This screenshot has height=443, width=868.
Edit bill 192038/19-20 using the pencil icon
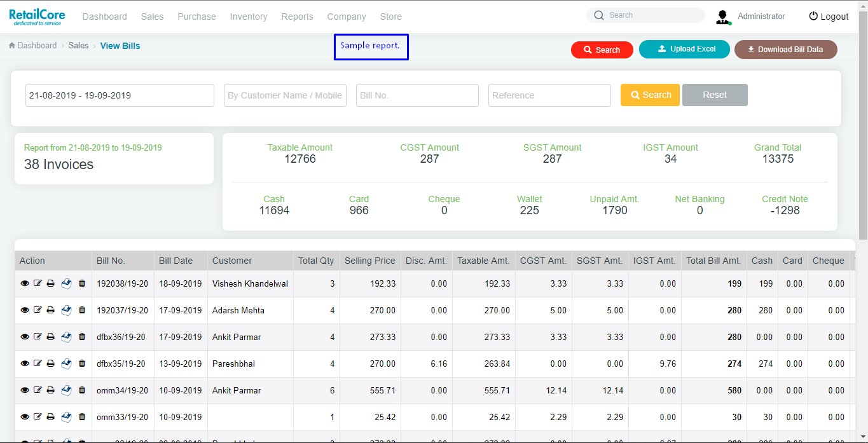point(38,283)
